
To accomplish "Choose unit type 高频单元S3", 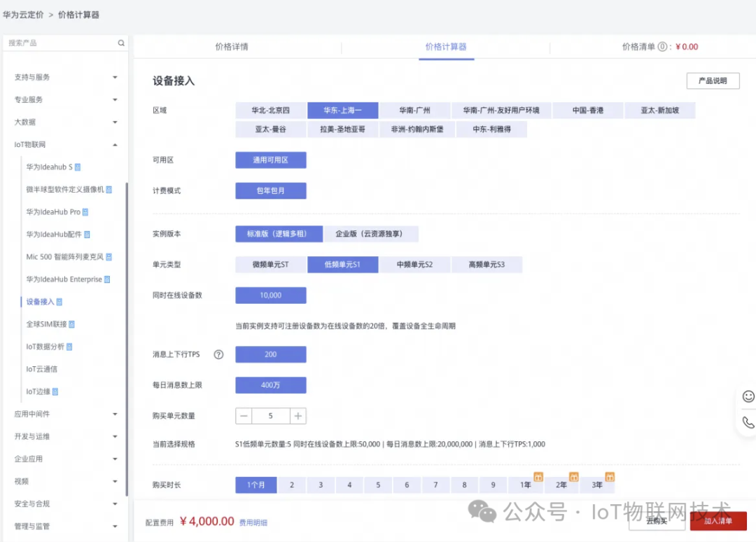I will (486, 265).
